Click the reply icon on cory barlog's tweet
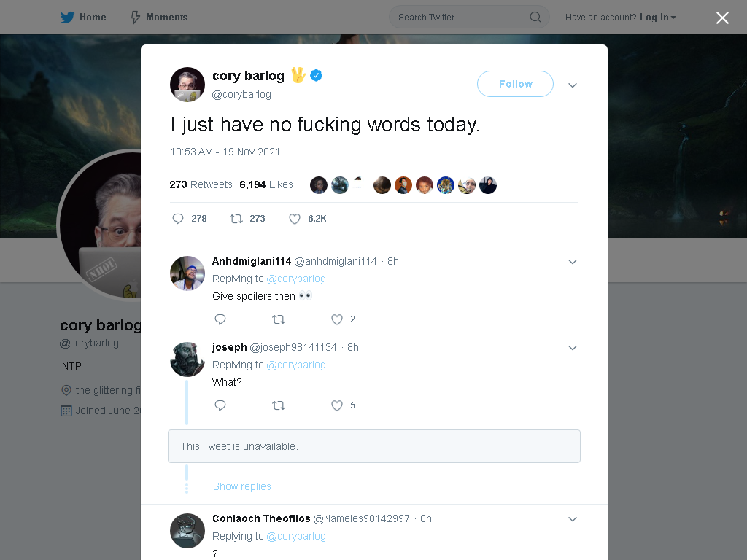The image size is (747, 560). pos(178,219)
